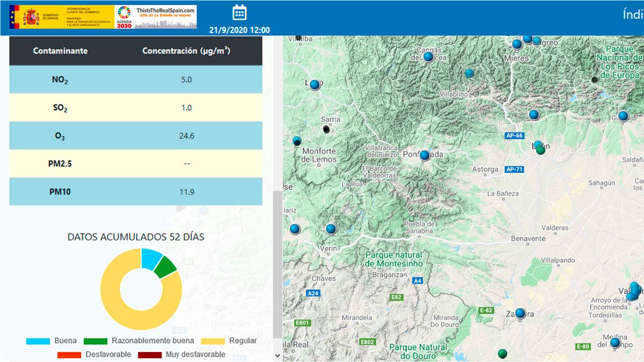The image size is (644, 362).
Task: Click the SO2 row label
Action: [x=60, y=108]
